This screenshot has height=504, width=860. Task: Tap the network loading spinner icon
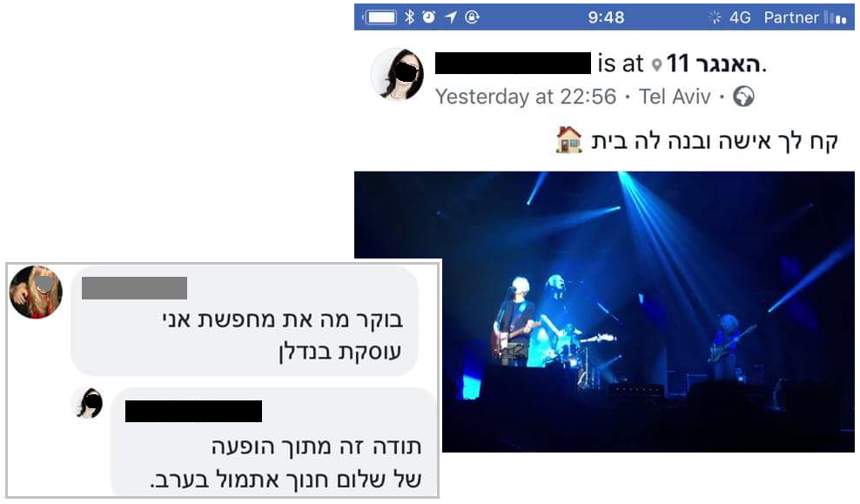coord(715,17)
